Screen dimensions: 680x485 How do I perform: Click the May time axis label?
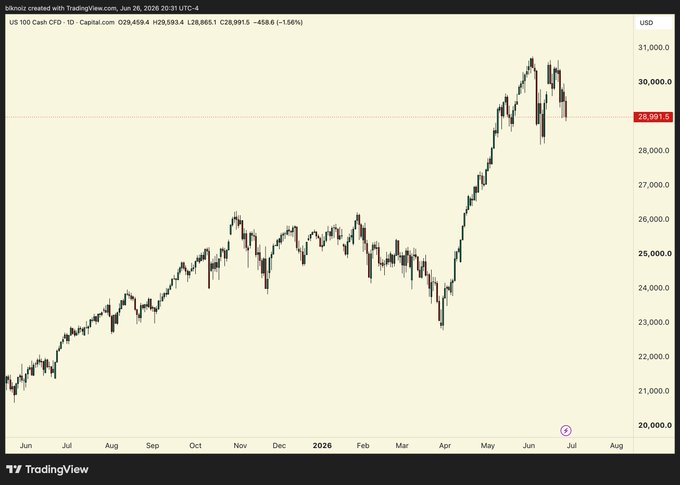click(x=487, y=446)
